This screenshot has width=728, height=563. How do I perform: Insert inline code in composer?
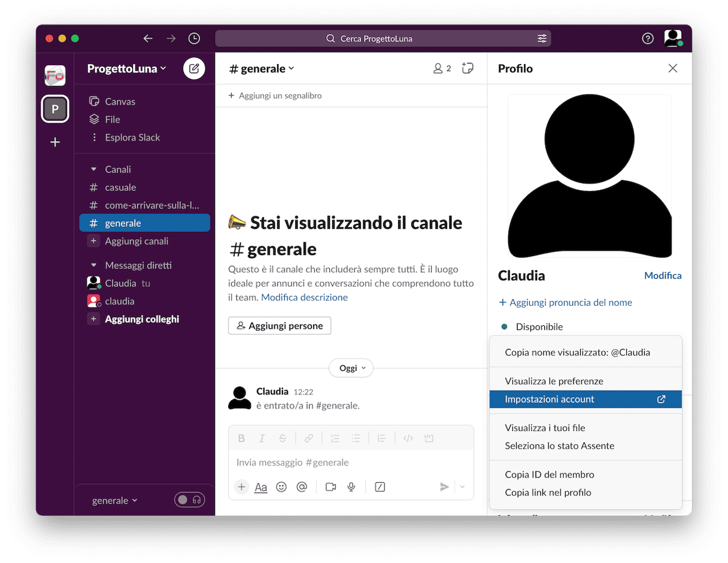pyautogui.click(x=408, y=438)
